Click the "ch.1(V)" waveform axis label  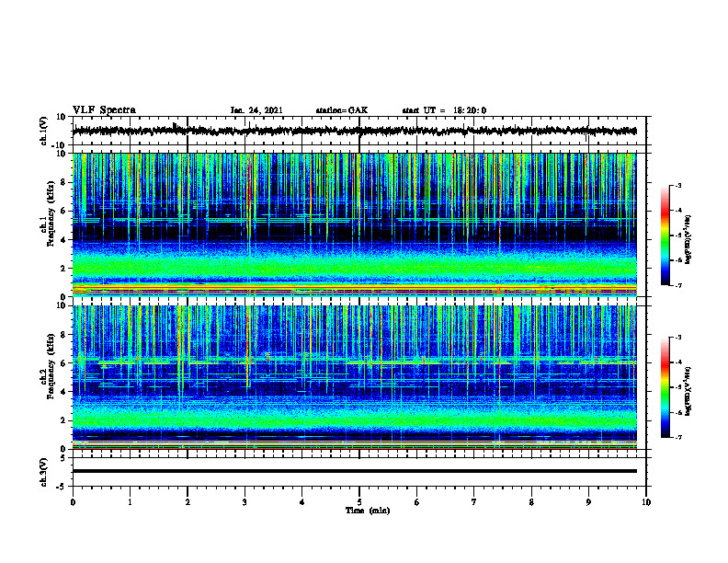tap(44, 131)
